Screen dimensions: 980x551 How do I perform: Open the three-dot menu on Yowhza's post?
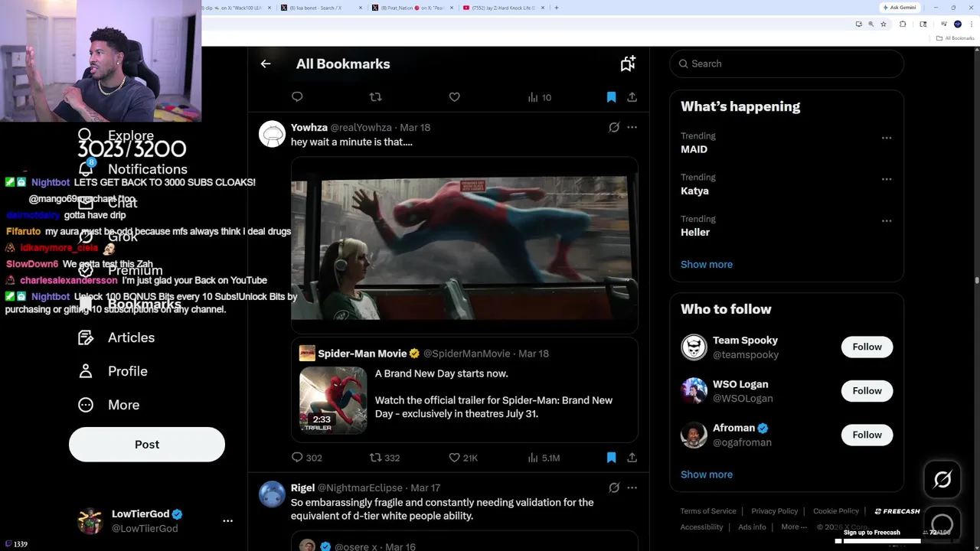click(x=632, y=128)
